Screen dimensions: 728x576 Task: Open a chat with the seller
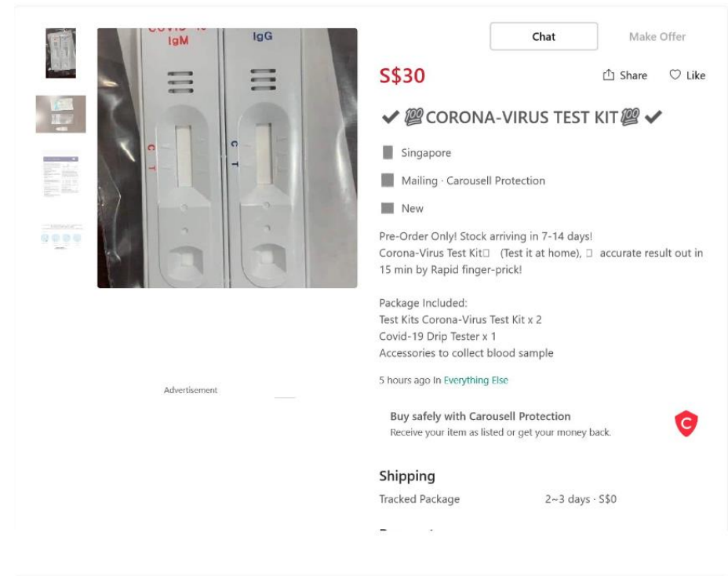(x=544, y=36)
